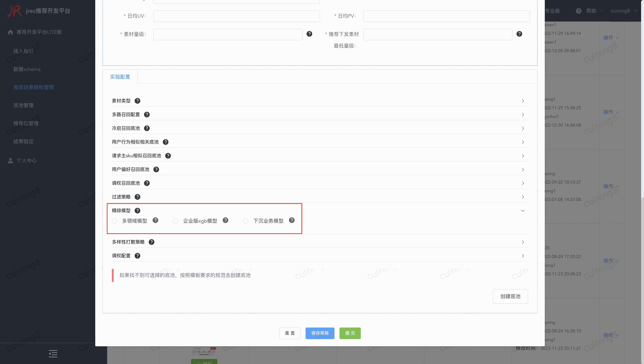The width and height of the screenshot is (644, 364).
Task: Click the 保存草稿 button
Action: pyautogui.click(x=320, y=333)
